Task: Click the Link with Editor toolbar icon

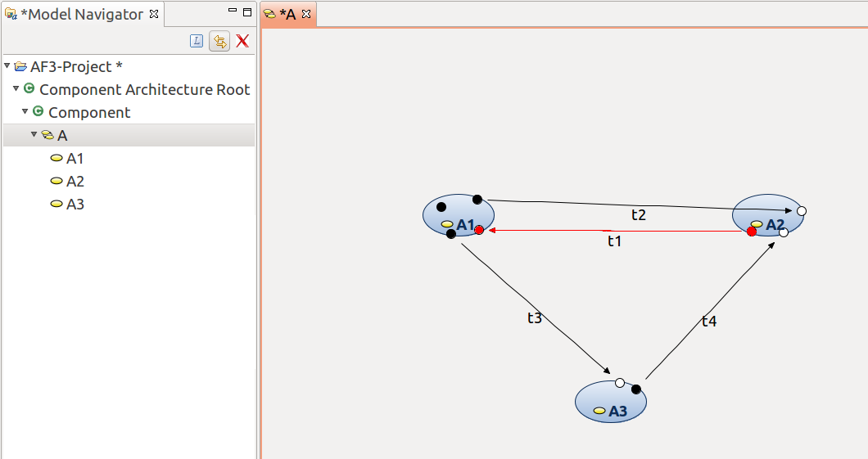Action: (x=219, y=41)
